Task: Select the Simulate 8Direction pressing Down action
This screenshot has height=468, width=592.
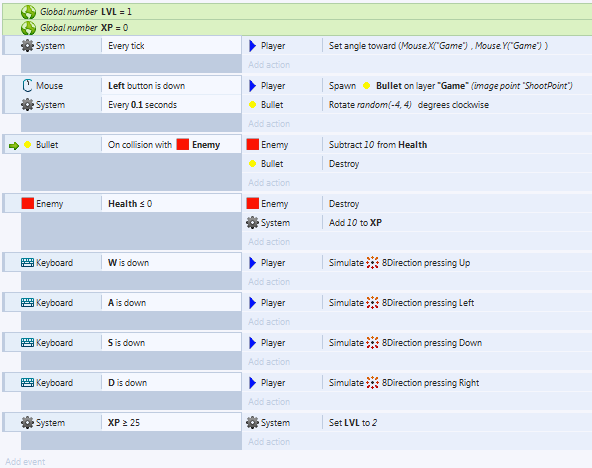Action: pyautogui.click(x=405, y=343)
